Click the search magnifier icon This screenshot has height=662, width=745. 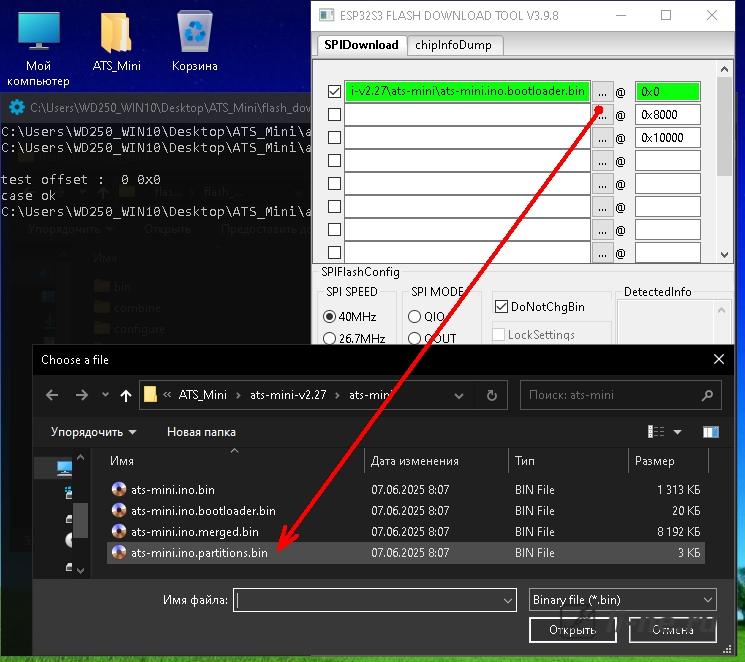click(707, 395)
